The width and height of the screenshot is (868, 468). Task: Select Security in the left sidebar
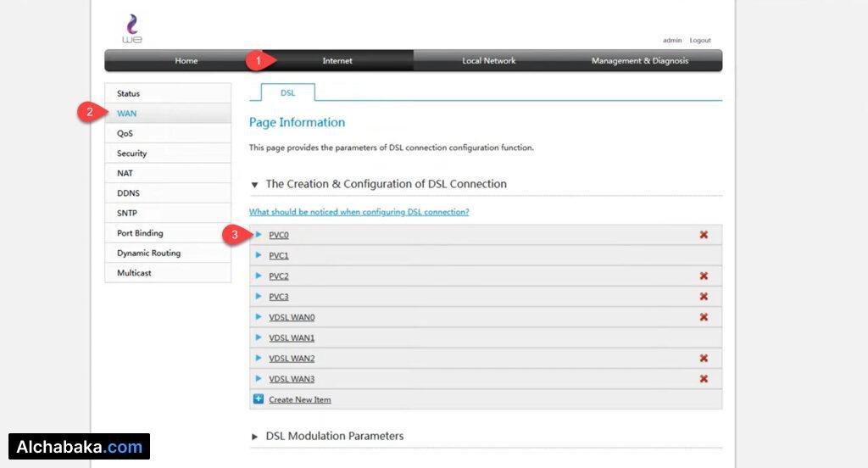pyautogui.click(x=132, y=153)
